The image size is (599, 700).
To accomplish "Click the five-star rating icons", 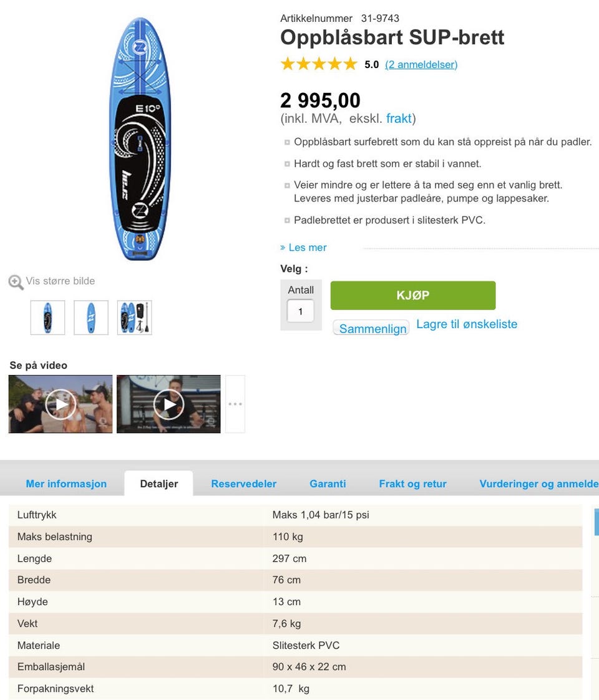I will 319,64.
